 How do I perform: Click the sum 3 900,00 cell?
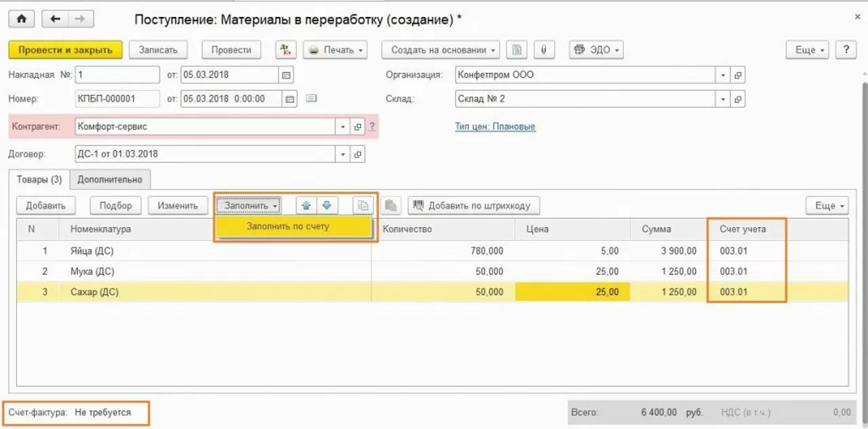point(671,251)
